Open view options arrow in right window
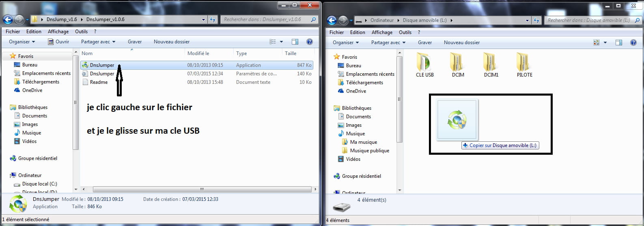This screenshot has width=644, height=226. coord(605,43)
